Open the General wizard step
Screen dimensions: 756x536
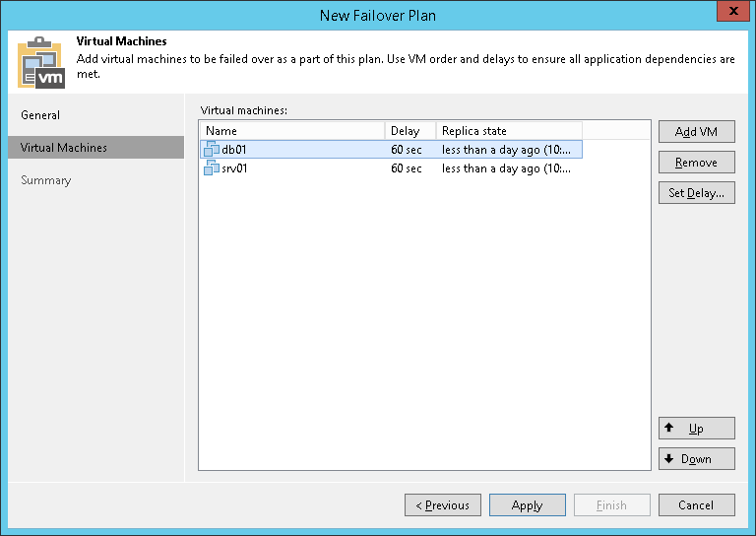[40, 115]
